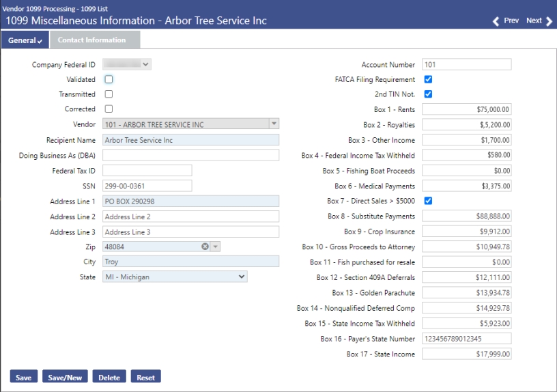Clear the Zip field with X icon
557x392 pixels.
pyautogui.click(x=205, y=247)
